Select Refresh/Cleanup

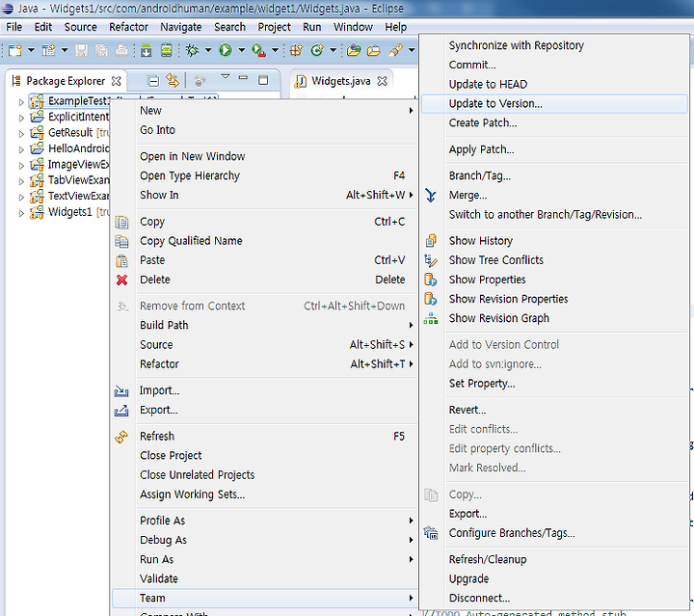tap(554, 559)
